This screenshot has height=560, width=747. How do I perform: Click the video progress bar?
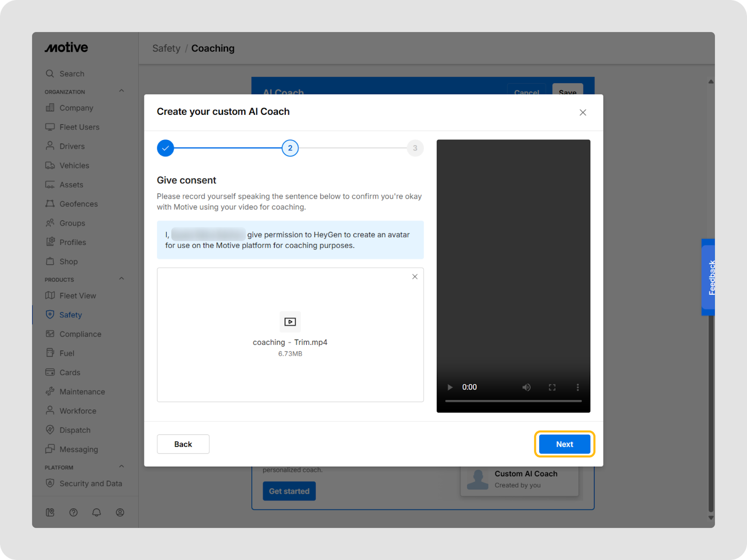click(513, 401)
